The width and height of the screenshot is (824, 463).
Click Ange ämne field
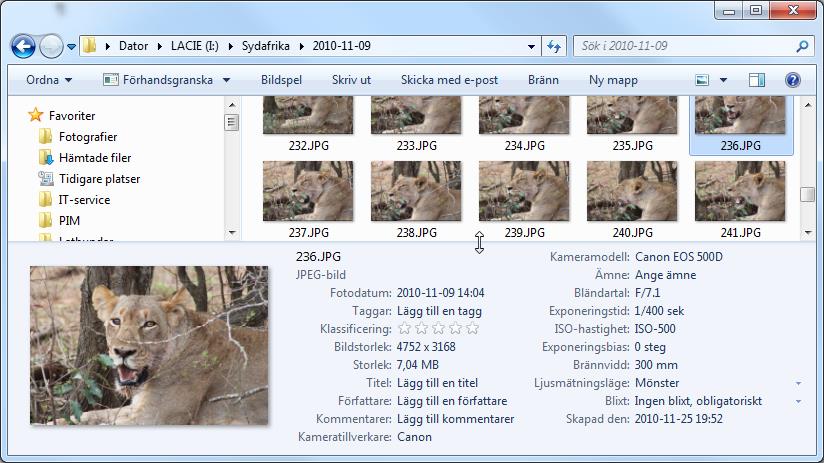(665, 275)
